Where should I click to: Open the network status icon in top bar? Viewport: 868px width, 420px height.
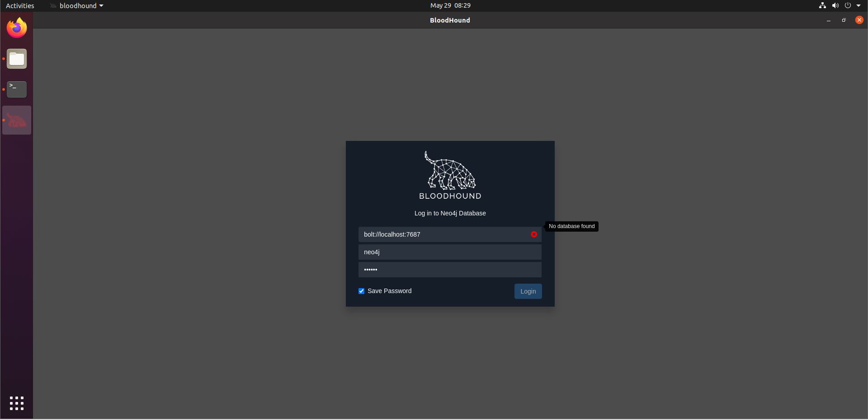(822, 5)
